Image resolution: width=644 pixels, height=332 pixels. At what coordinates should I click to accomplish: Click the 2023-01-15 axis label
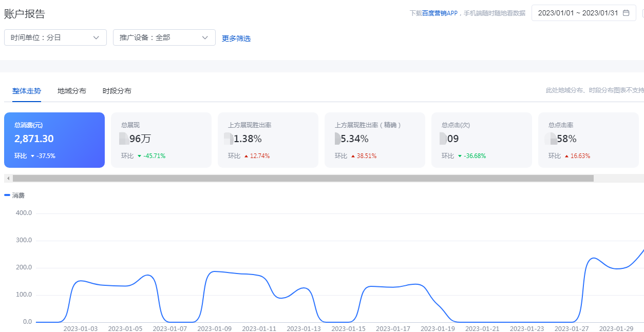pyautogui.click(x=348, y=328)
